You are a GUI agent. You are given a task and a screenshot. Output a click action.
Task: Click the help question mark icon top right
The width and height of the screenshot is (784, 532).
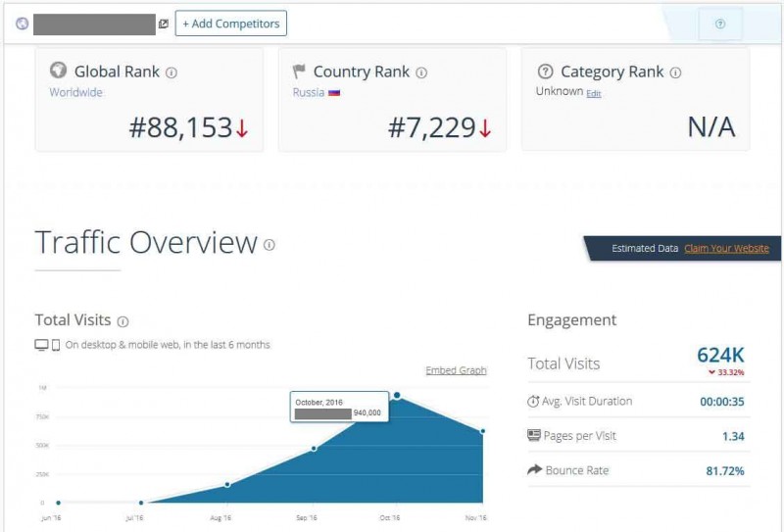click(x=720, y=24)
